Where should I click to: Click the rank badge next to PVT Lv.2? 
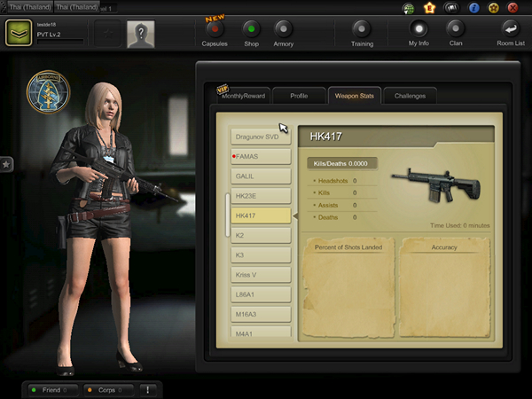pos(18,34)
